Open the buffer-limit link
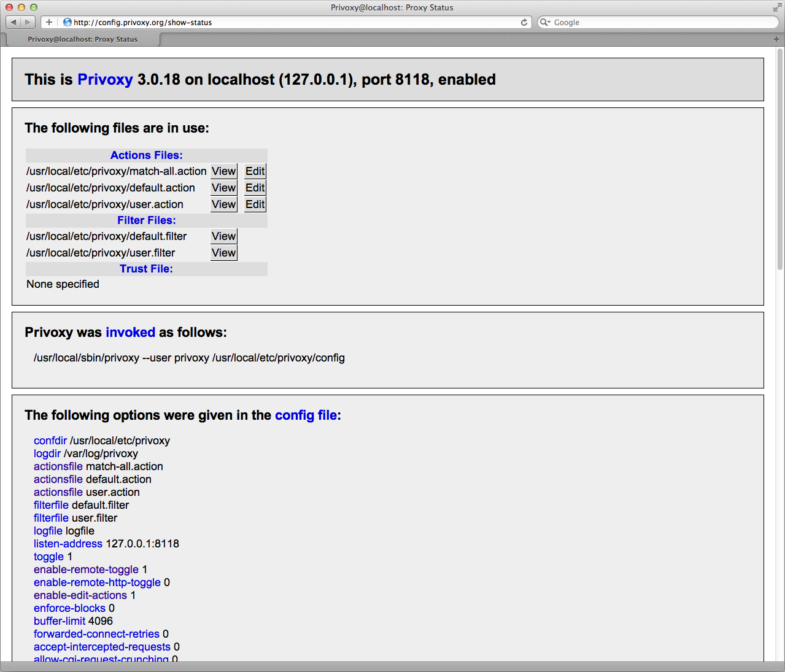 pos(60,621)
